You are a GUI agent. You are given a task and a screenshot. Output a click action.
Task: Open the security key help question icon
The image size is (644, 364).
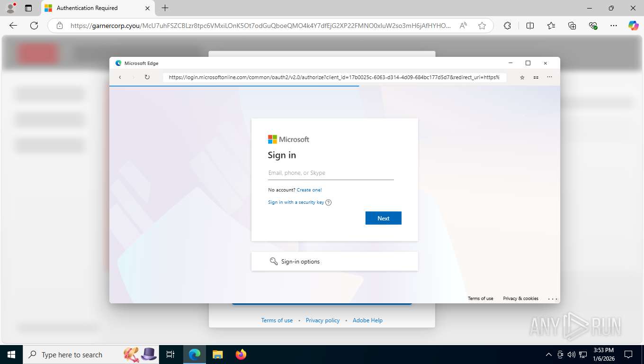pyautogui.click(x=329, y=202)
